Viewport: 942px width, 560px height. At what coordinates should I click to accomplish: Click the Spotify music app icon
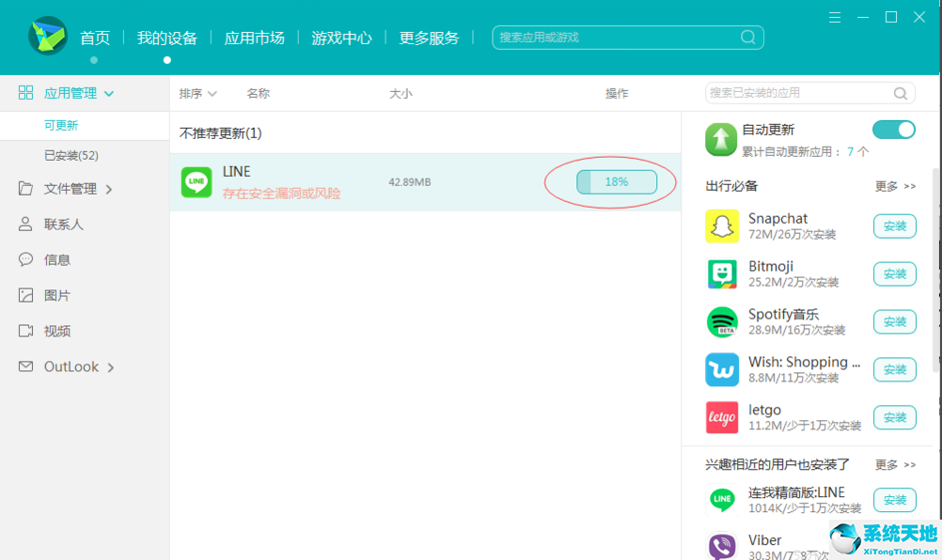(722, 322)
